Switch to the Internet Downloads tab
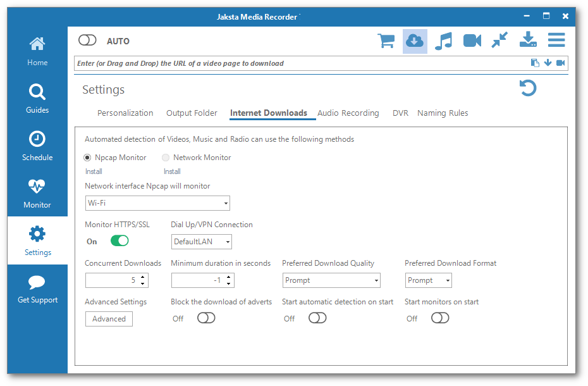The height and width of the screenshot is (386, 588). pyautogui.click(x=269, y=113)
